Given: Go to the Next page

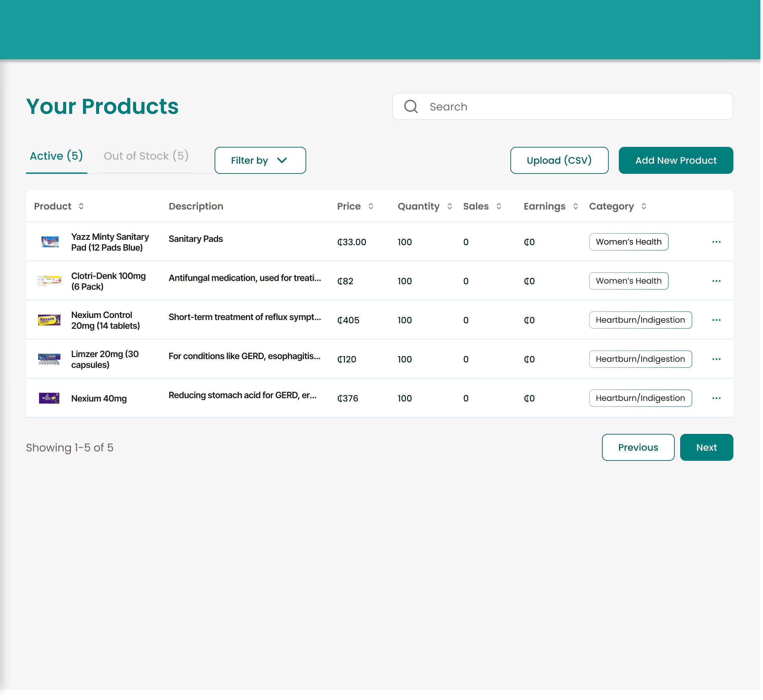Looking at the screenshot, I should (706, 447).
